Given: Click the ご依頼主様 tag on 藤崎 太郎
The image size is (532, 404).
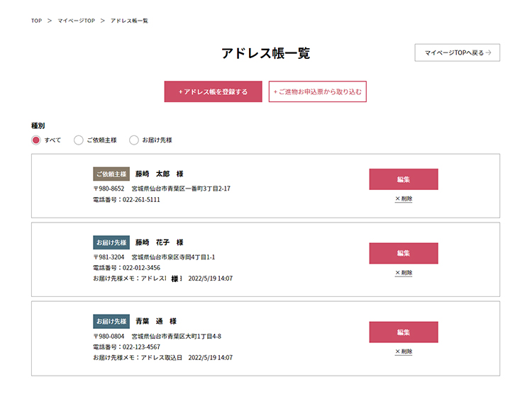Looking at the screenshot, I should [x=111, y=174].
